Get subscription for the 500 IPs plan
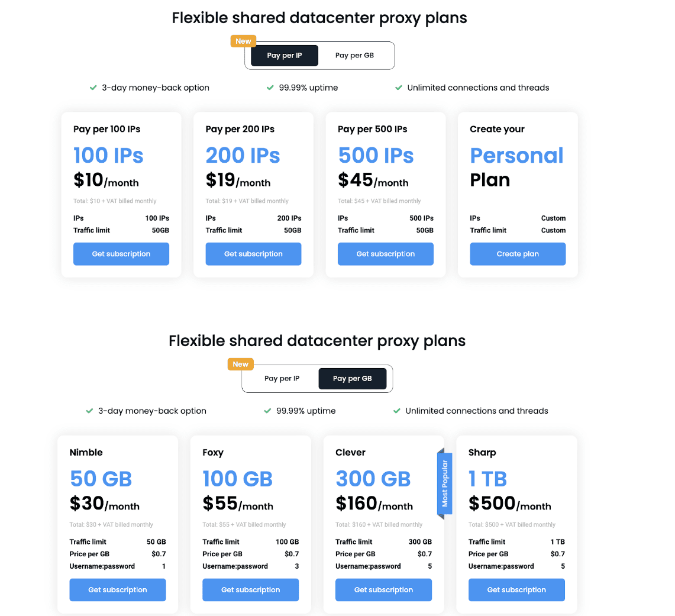Image resolution: width=675 pixels, height=616 pixels. click(x=386, y=254)
